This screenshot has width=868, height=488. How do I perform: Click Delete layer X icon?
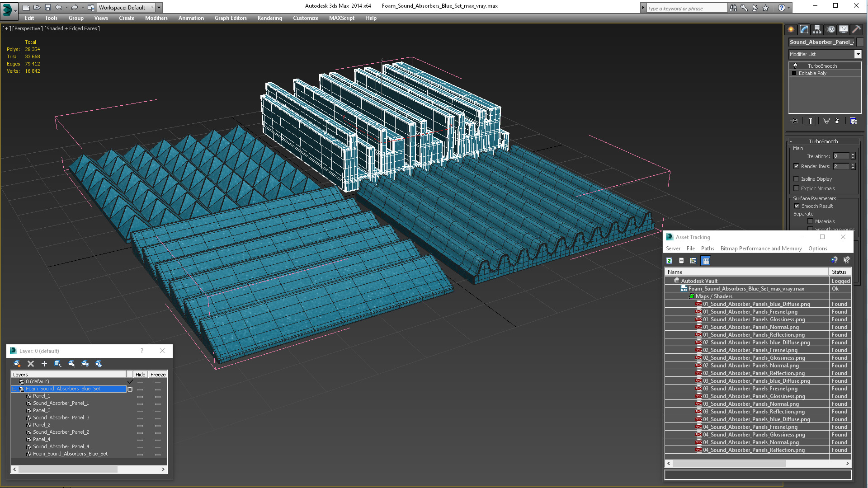coord(31,364)
